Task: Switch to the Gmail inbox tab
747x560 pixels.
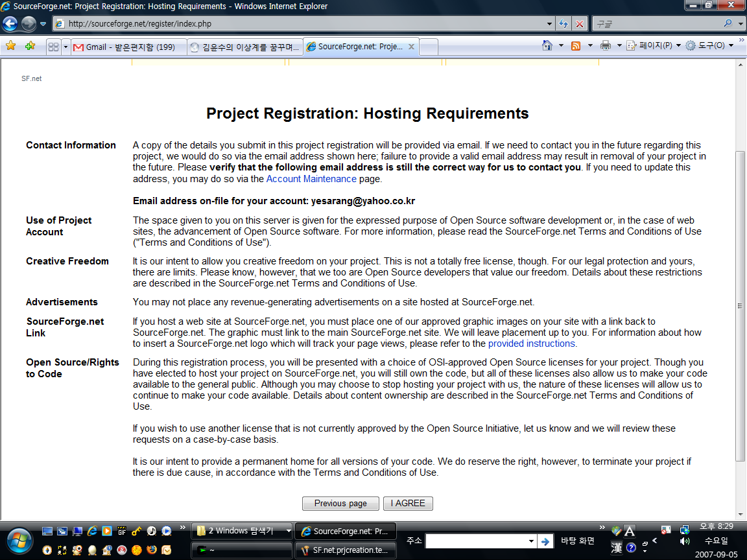Action: (128, 47)
